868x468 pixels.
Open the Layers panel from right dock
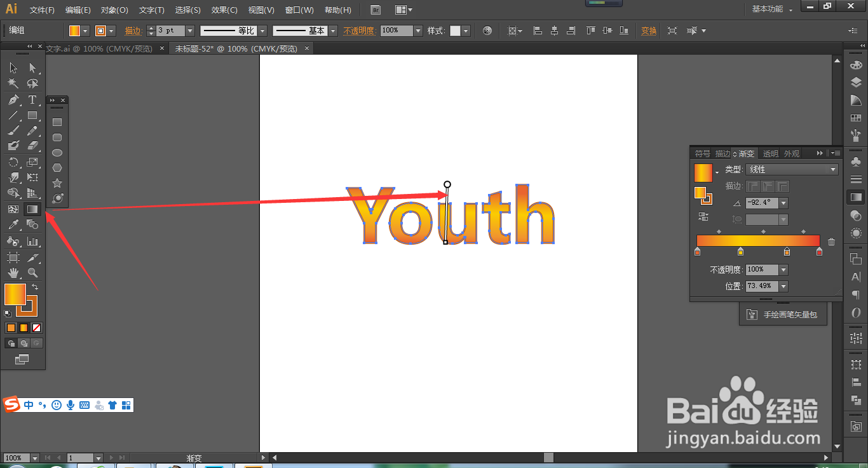856,82
